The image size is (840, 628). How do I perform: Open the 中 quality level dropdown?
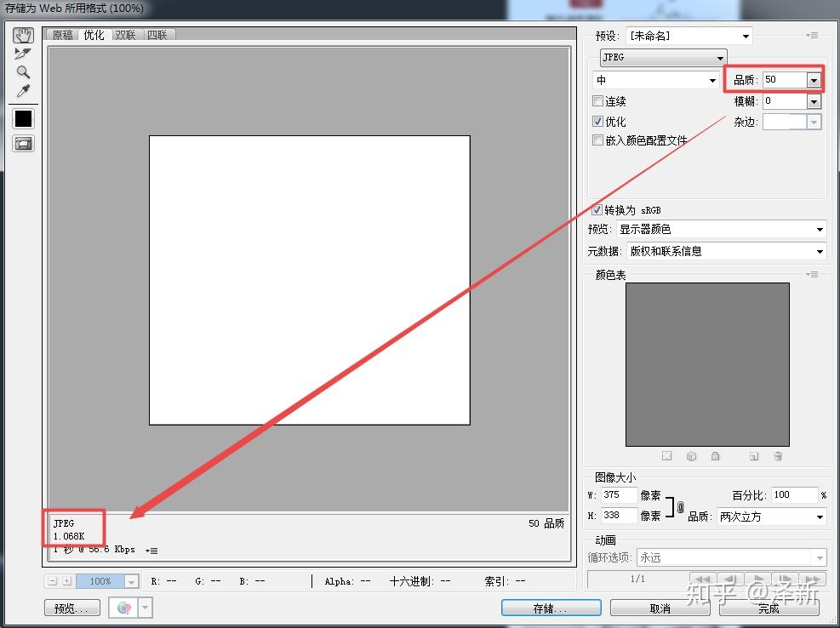click(x=655, y=80)
